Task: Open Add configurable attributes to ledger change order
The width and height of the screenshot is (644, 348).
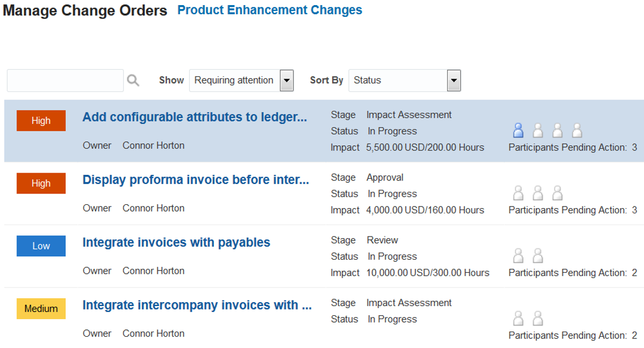Action: coord(195,117)
